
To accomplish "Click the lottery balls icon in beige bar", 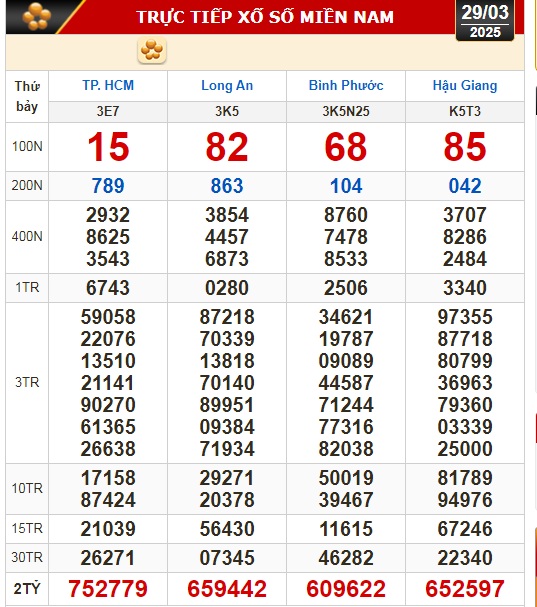I will (x=152, y=50).
